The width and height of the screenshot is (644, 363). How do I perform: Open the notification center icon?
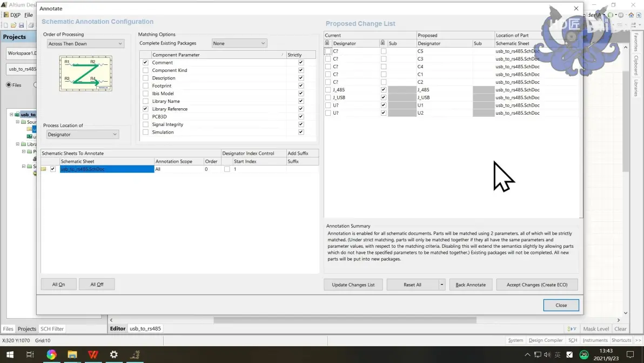tap(630, 354)
